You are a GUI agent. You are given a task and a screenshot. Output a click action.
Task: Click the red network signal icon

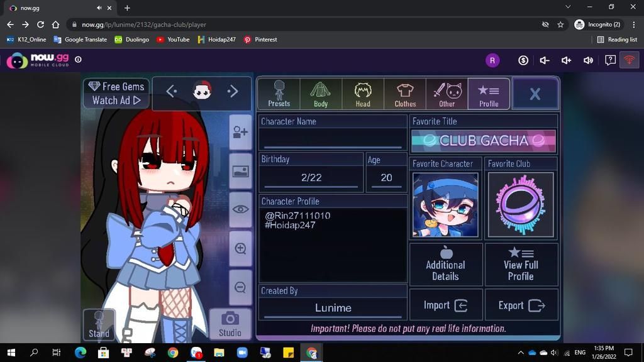pos(629,60)
